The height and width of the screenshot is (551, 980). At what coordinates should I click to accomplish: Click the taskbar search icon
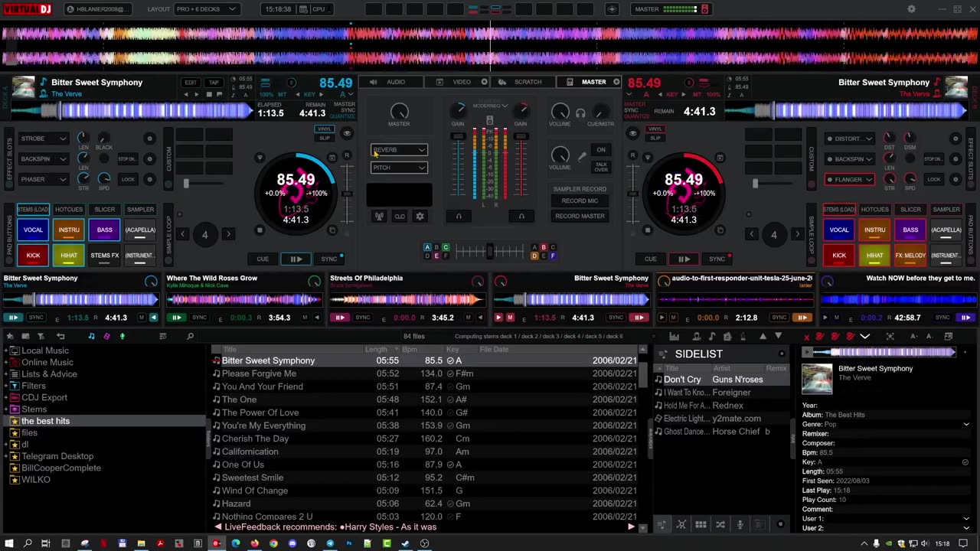coord(28,543)
